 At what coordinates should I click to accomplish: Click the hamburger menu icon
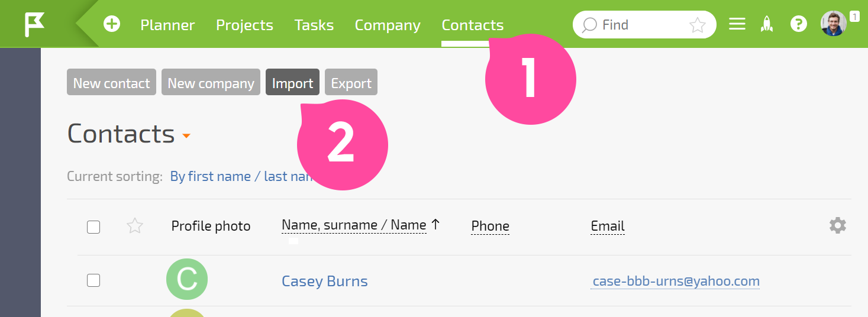pos(737,24)
